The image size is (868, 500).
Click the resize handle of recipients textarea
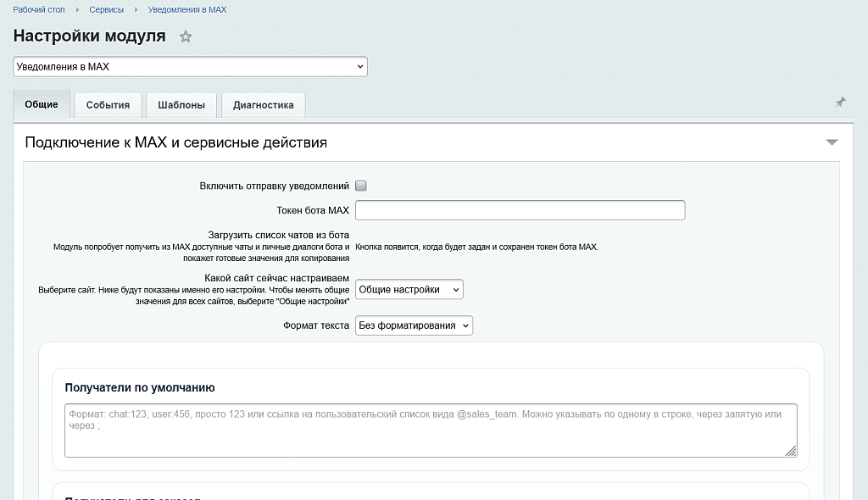pos(791,452)
